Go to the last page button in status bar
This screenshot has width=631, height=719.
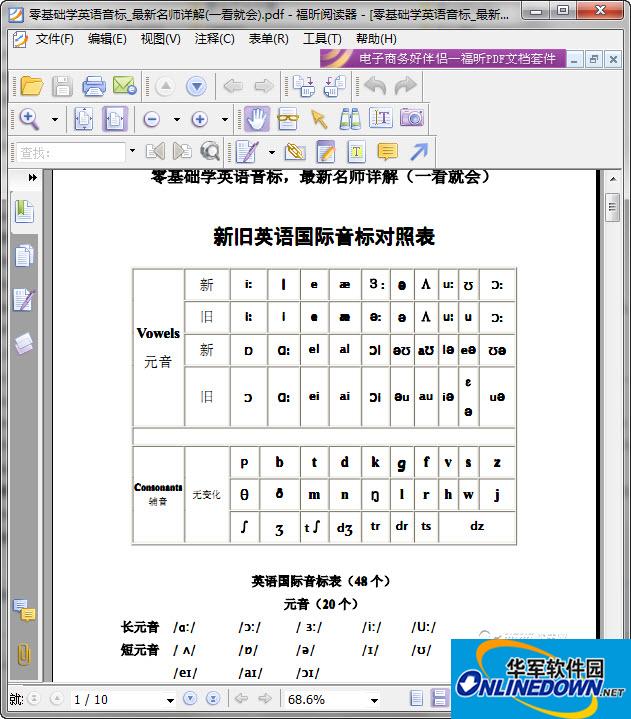click(x=213, y=698)
